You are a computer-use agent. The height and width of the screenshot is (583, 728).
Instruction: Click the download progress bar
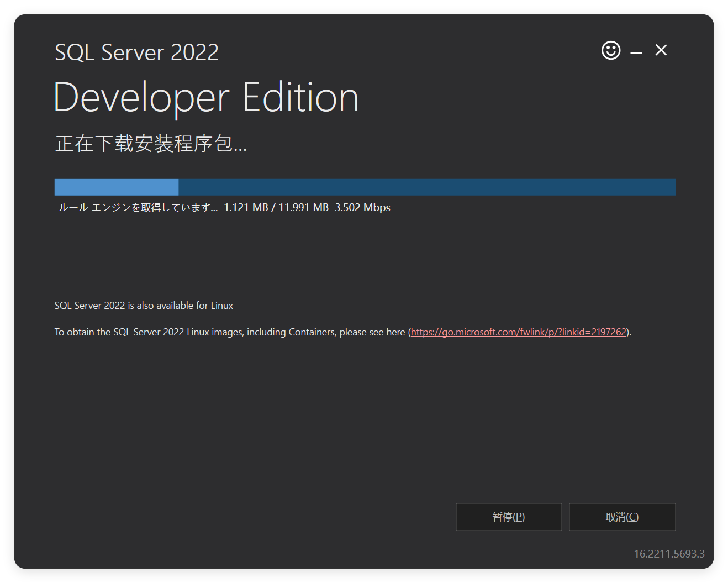click(x=365, y=187)
